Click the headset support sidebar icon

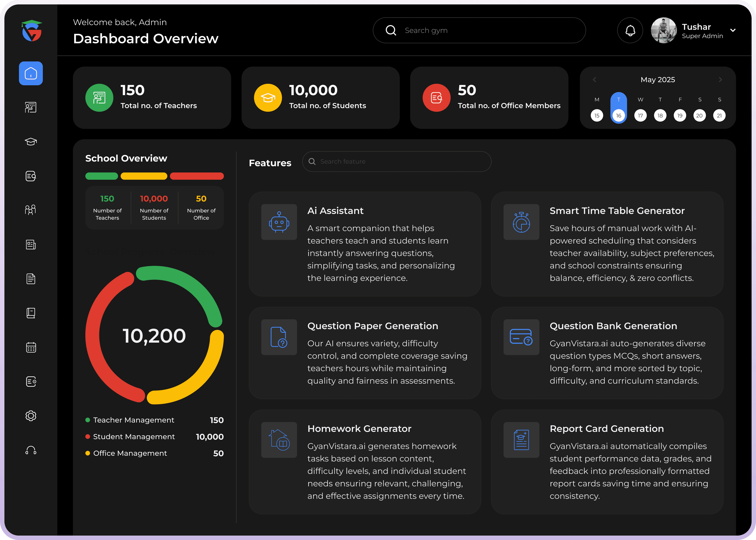point(31,450)
